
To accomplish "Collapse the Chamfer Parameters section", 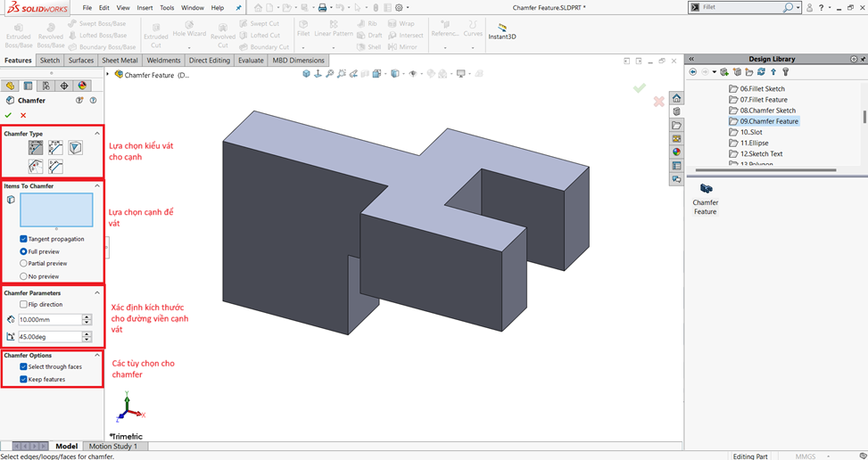I will pos(97,293).
